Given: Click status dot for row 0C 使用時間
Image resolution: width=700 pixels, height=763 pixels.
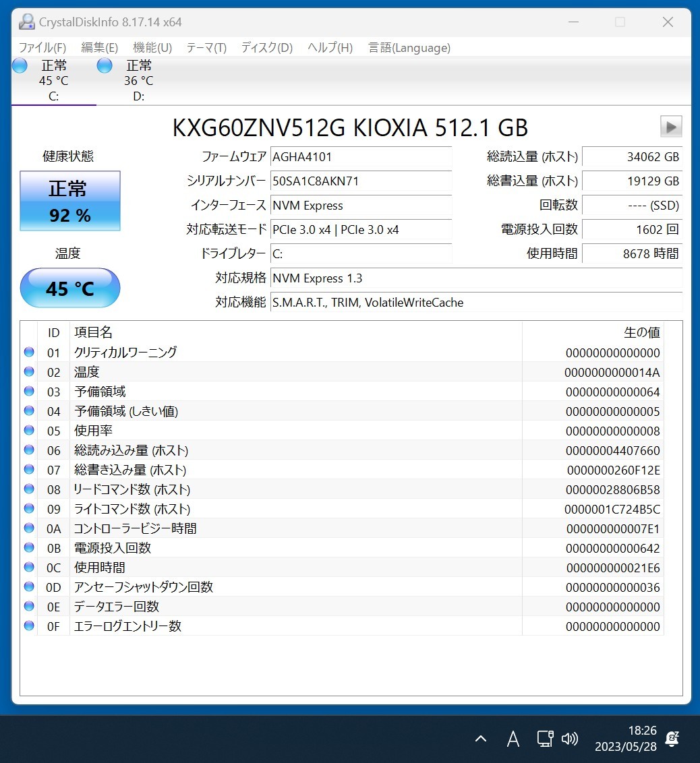Looking at the screenshot, I should click(29, 567).
